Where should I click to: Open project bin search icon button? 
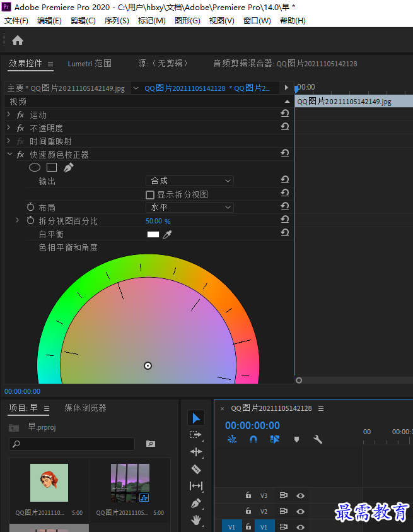point(151,444)
